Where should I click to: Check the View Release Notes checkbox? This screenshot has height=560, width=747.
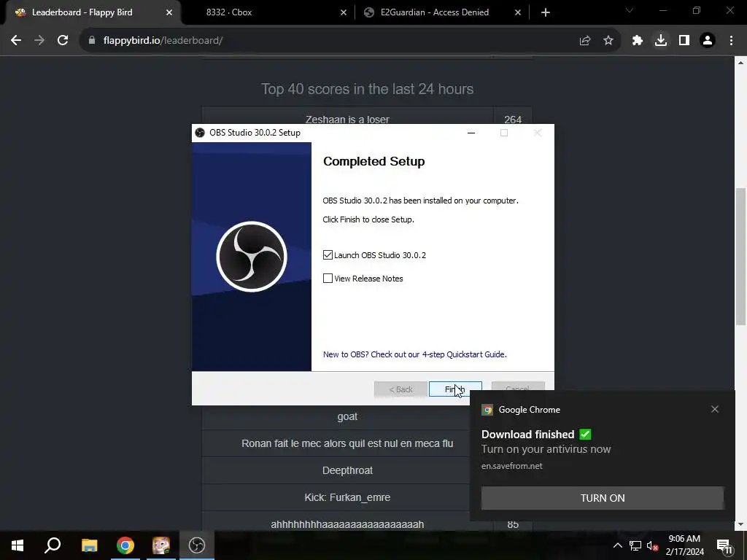coord(328,279)
